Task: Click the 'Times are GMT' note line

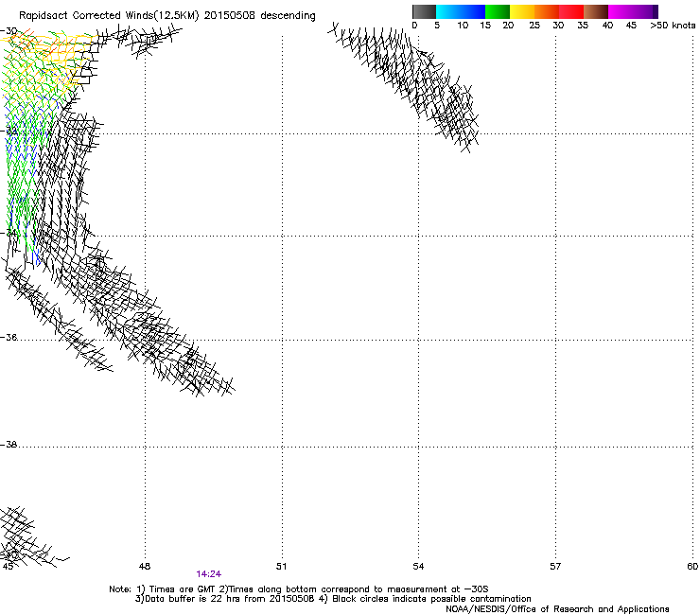Action: point(299,589)
